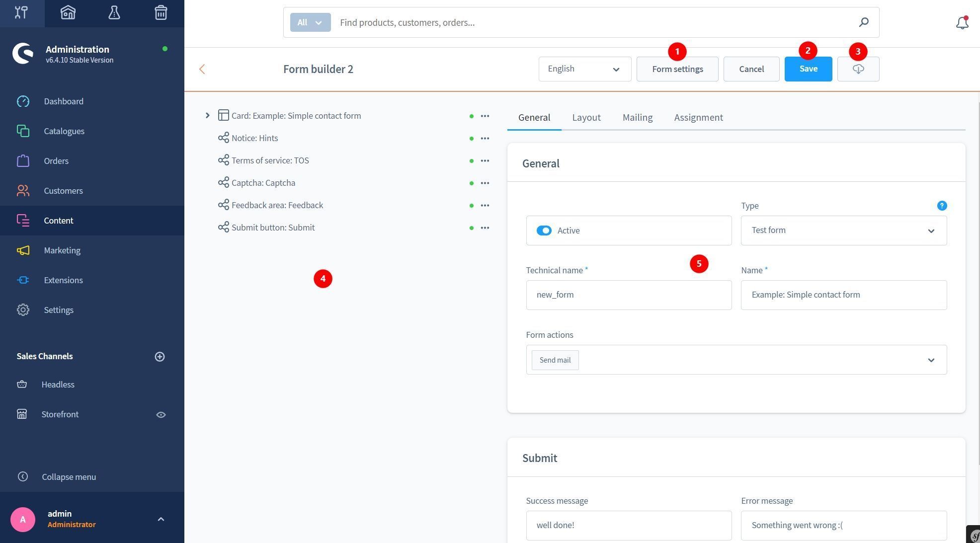Open three-dots menu for Captcha element
The height and width of the screenshot is (543, 980).
point(485,183)
